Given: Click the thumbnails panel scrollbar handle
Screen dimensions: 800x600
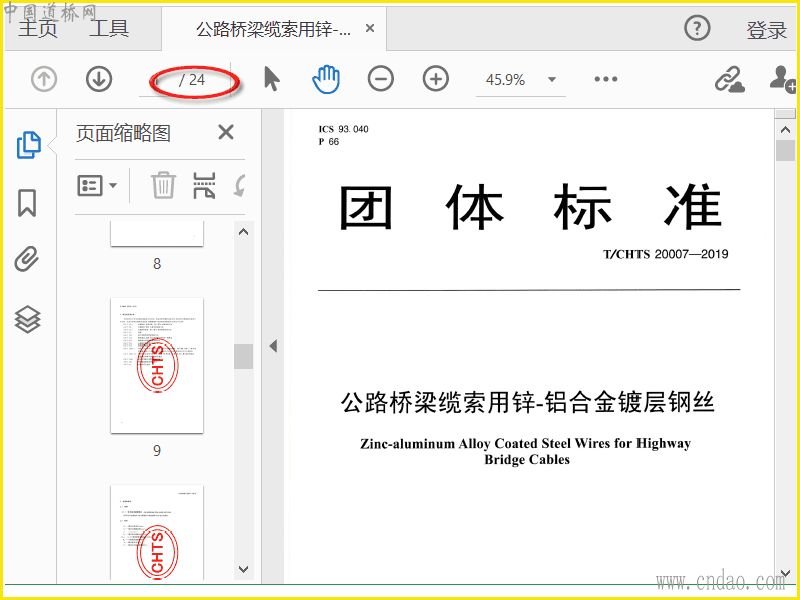Looking at the screenshot, I should pos(243,356).
